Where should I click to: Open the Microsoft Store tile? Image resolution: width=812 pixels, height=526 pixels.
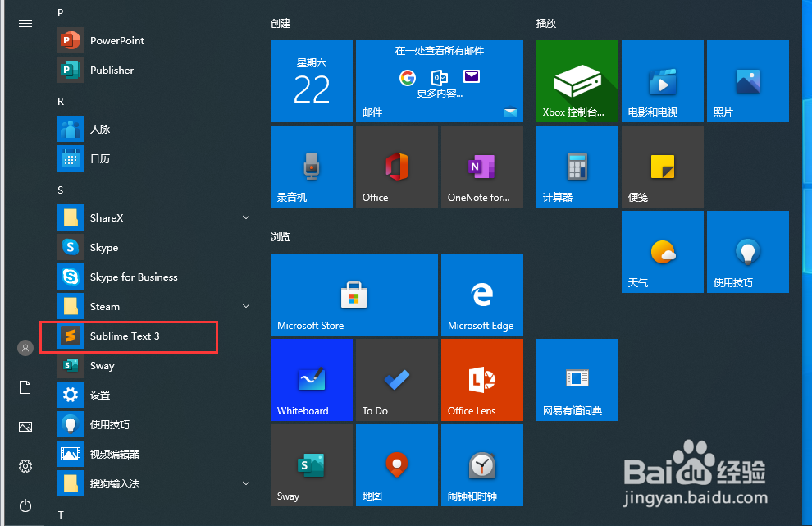[x=354, y=295]
